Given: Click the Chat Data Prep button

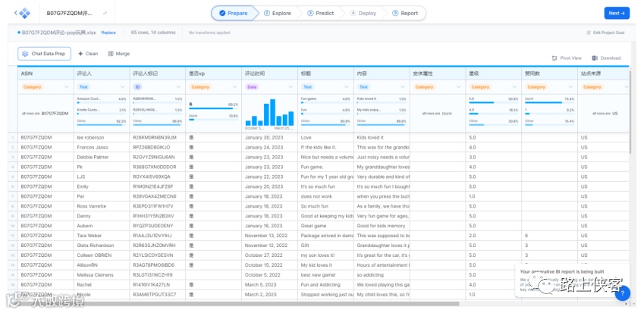Looking at the screenshot, I should [x=44, y=54].
